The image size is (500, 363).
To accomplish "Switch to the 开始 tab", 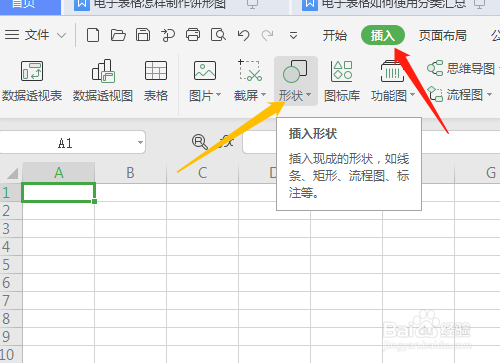I will [x=334, y=35].
